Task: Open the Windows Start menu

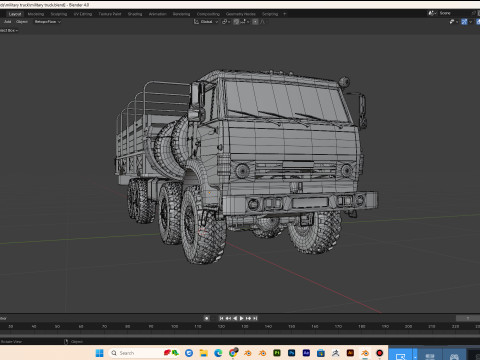Action: pyautogui.click(x=100, y=353)
